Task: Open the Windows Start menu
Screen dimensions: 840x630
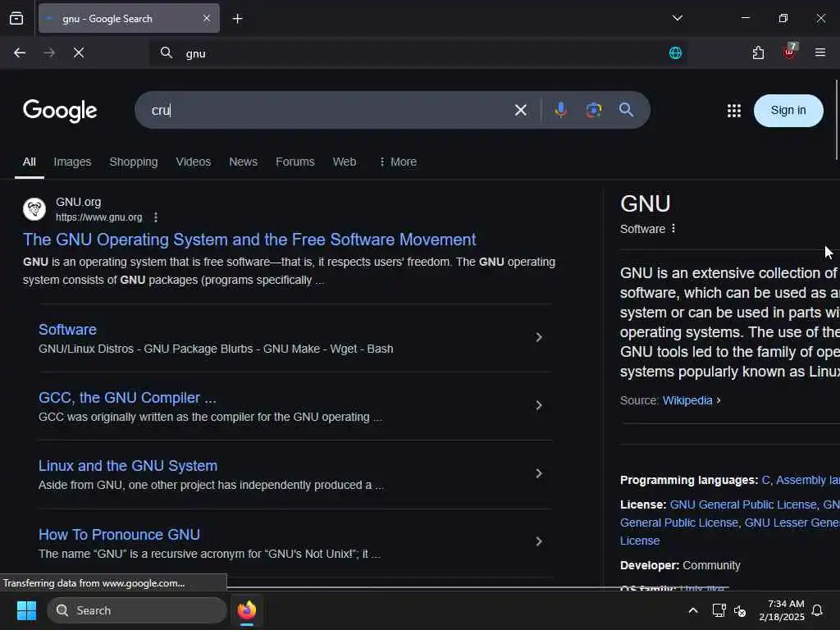Action: 26,610
